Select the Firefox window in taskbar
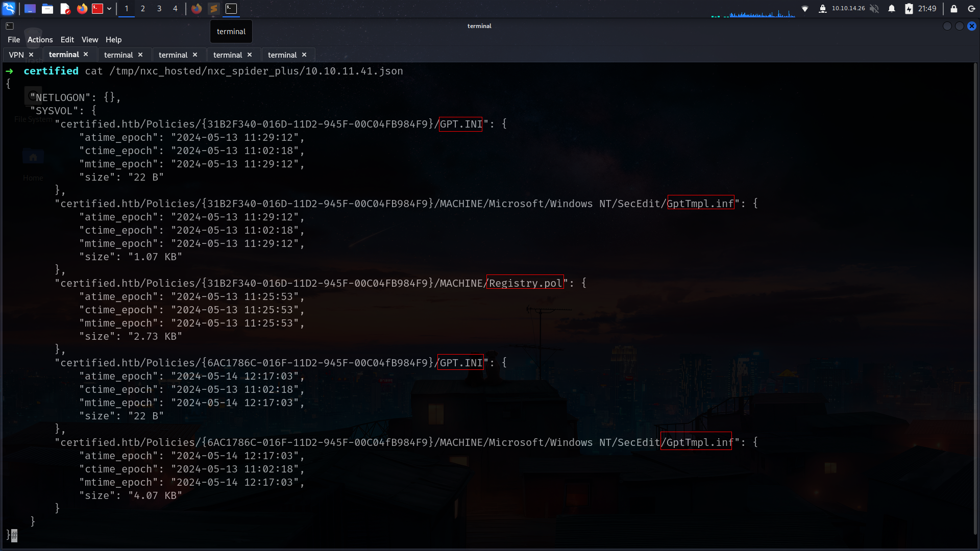The height and width of the screenshot is (551, 980). click(197, 9)
